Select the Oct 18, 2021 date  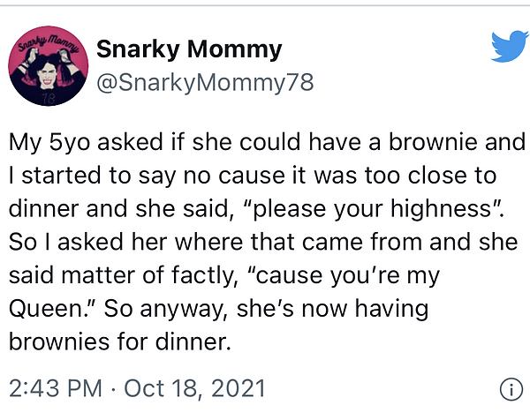click(x=194, y=388)
